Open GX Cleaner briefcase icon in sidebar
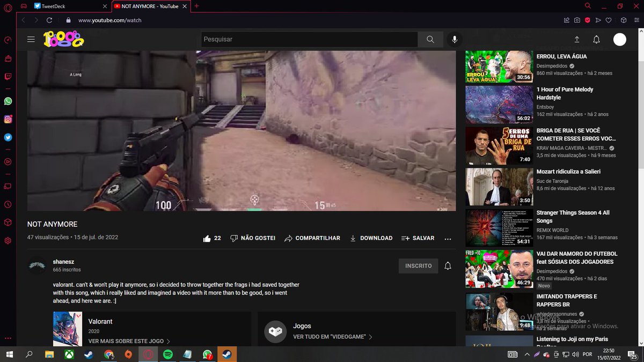 (x=8, y=58)
